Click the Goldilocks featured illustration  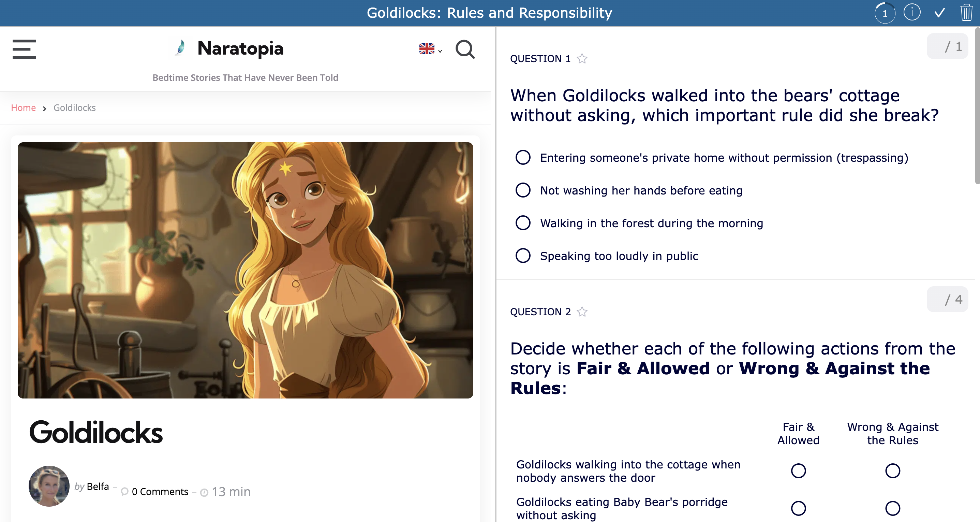[x=246, y=270]
